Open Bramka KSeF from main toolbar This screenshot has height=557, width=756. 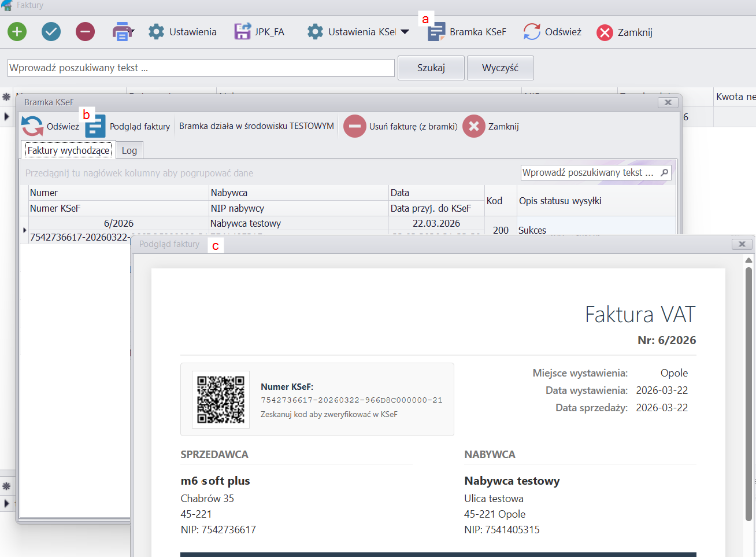[x=467, y=32]
